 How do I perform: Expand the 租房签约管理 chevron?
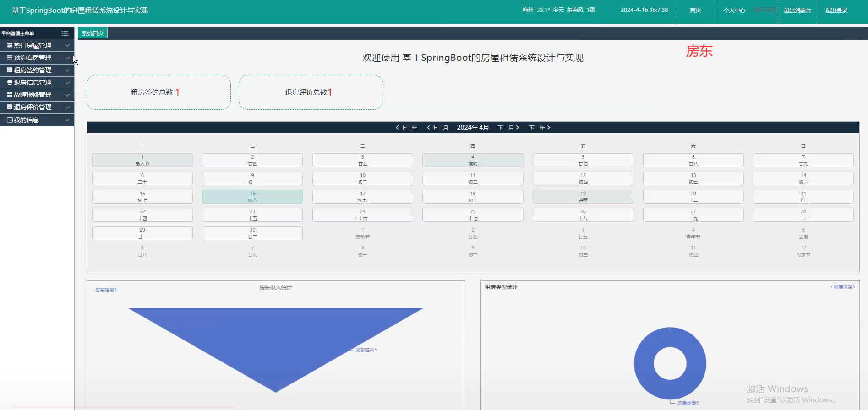(67, 70)
